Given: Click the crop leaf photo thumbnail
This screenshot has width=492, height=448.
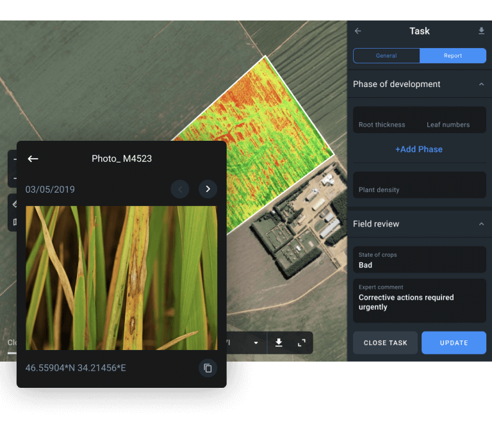Looking at the screenshot, I should [121, 278].
